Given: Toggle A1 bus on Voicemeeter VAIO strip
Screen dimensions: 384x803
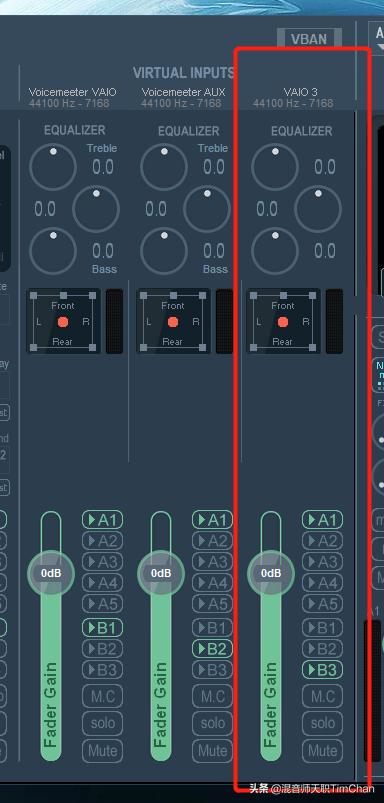Looking at the screenshot, I should point(102,520).
